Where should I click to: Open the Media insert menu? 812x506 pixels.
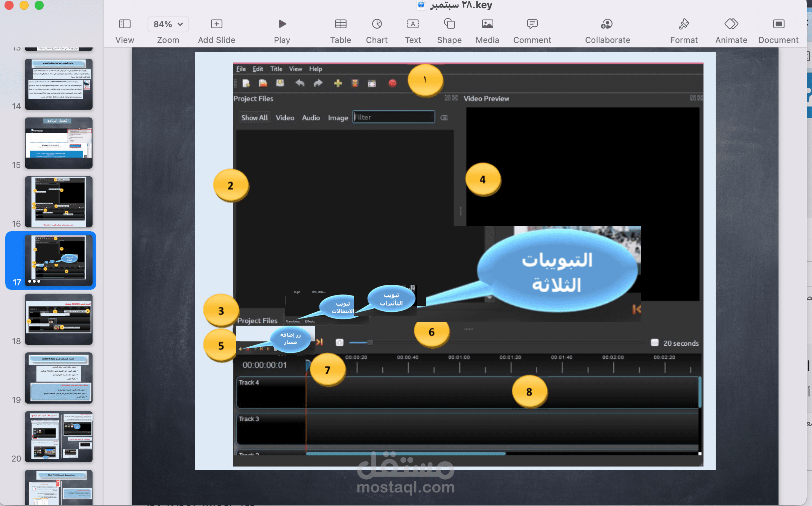point(487,24)
